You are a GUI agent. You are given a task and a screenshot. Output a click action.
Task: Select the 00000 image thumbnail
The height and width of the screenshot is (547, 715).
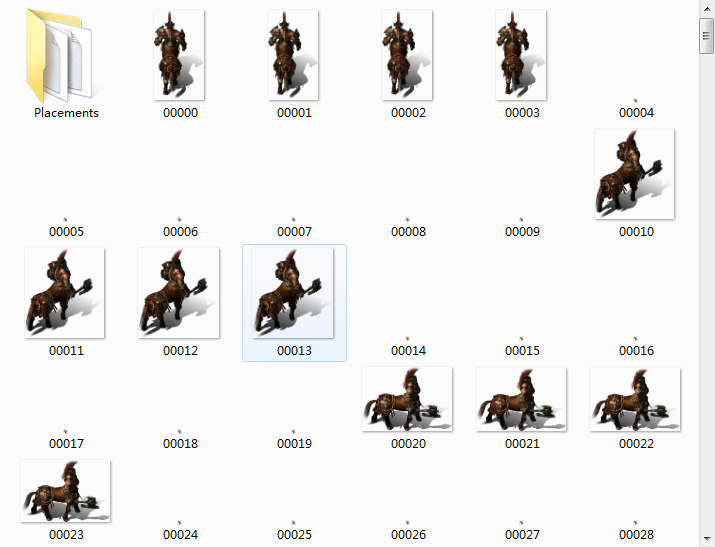click(179, 55)
